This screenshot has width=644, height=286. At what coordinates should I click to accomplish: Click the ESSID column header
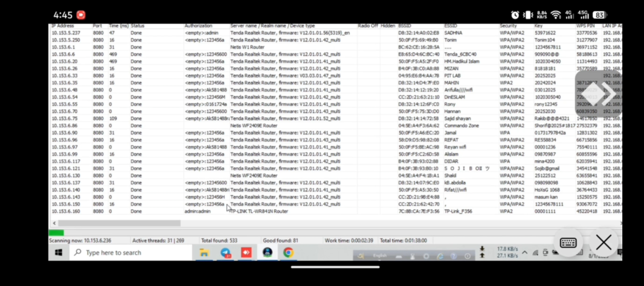(451, 26)
